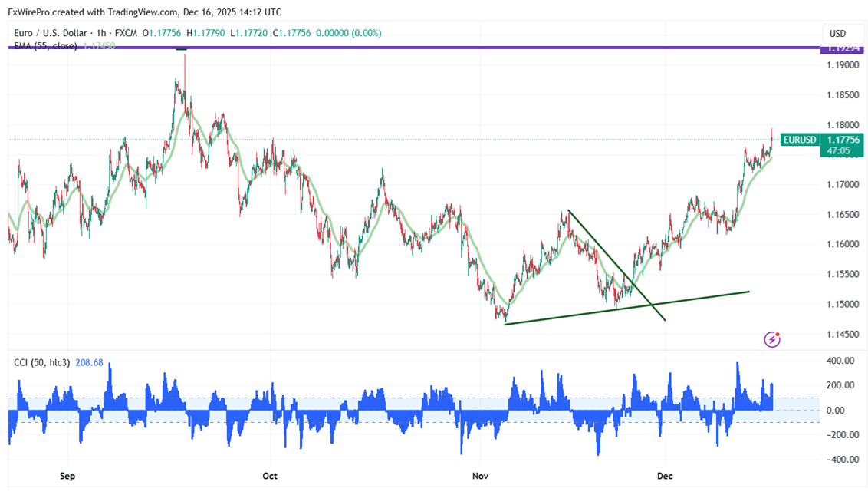
Task: Select the CCI (50, hlc3) indicator legend
Action: pos(42,362)
